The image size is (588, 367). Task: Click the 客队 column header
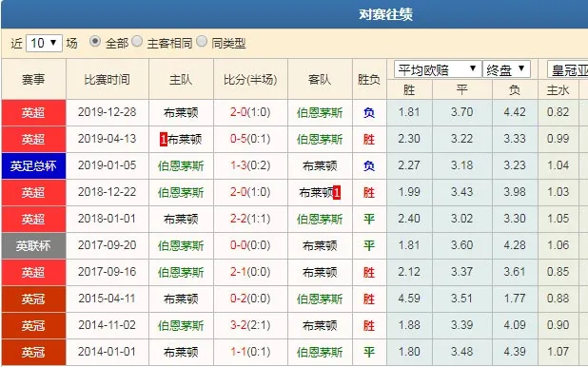(320, 79)
